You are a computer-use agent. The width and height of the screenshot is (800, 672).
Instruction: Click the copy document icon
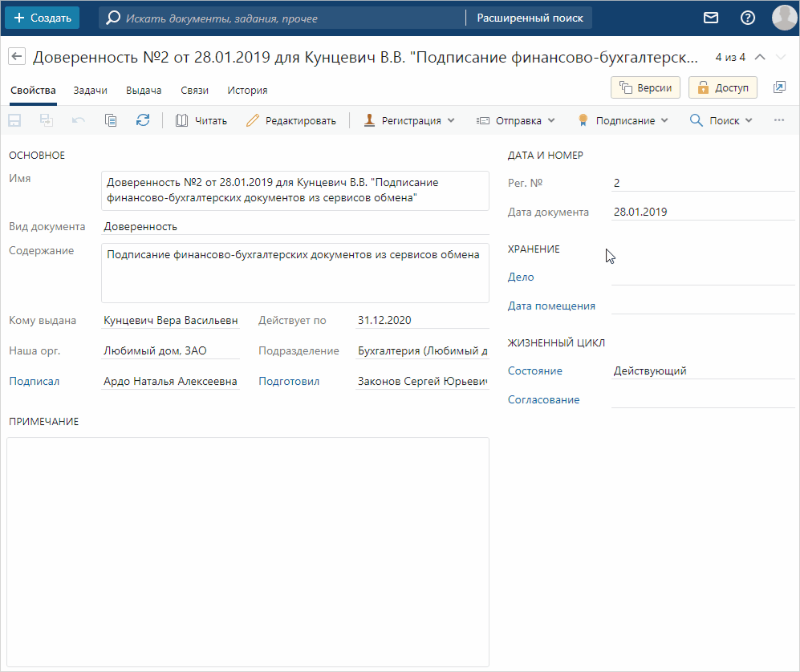tap(111, 121)
